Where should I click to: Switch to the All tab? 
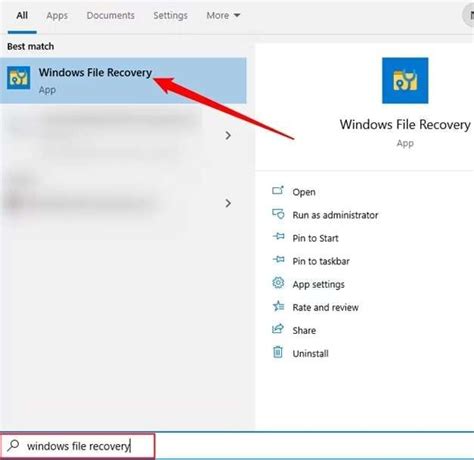tap(22, 16)
